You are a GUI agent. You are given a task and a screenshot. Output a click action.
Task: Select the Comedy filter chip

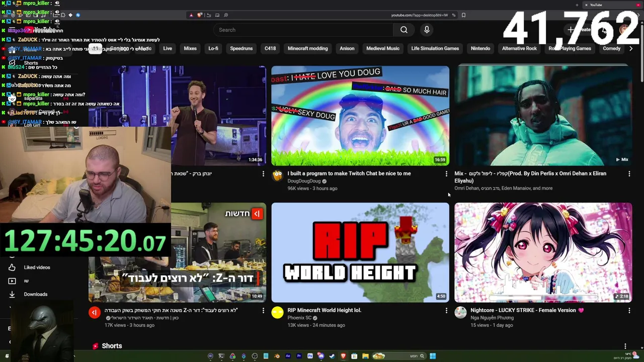coord(611,48)
